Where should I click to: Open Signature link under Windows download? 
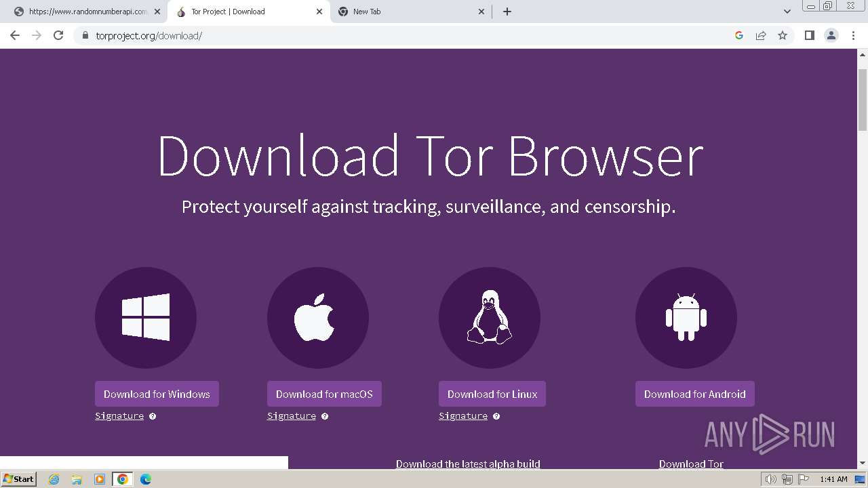pos(119,416)
